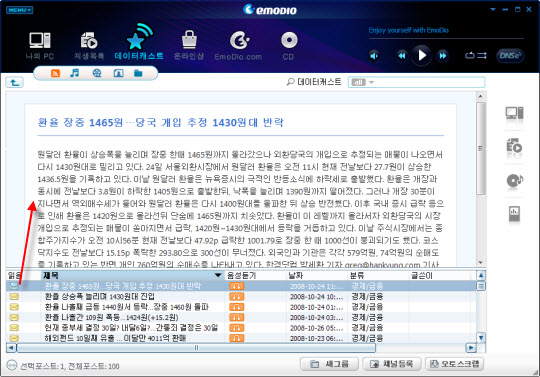Image resolution: width=540 pixels, height=377 pixels.
Task: Click the sync icon in status bar
Action: (x=12, y=365)
